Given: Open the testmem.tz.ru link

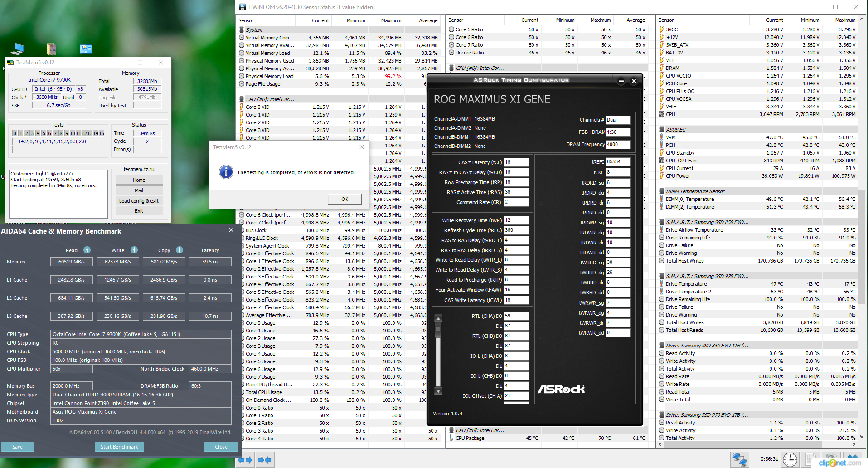Looking at the screenshot, I should point(139,169).
